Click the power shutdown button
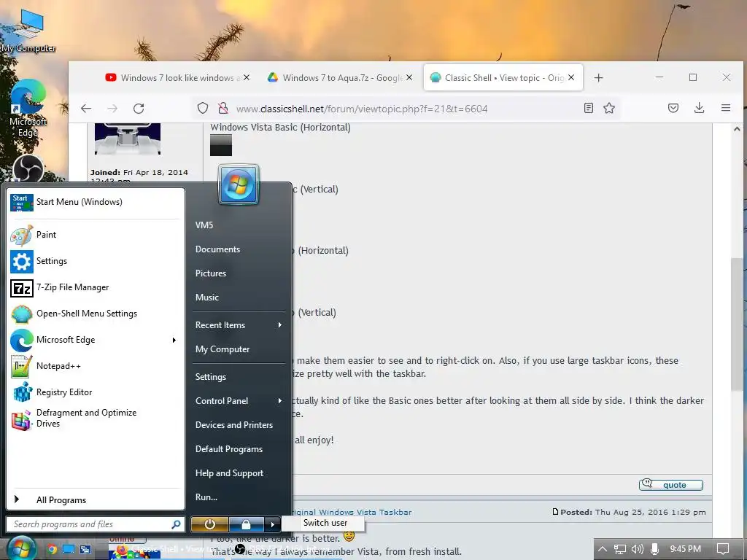 209,524
